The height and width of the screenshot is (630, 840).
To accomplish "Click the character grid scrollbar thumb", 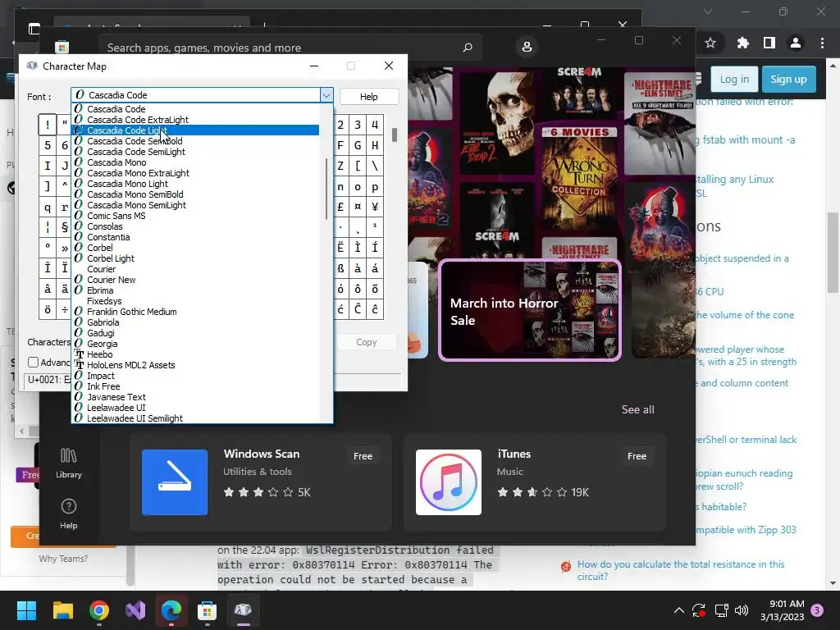I will pos(395,135).
